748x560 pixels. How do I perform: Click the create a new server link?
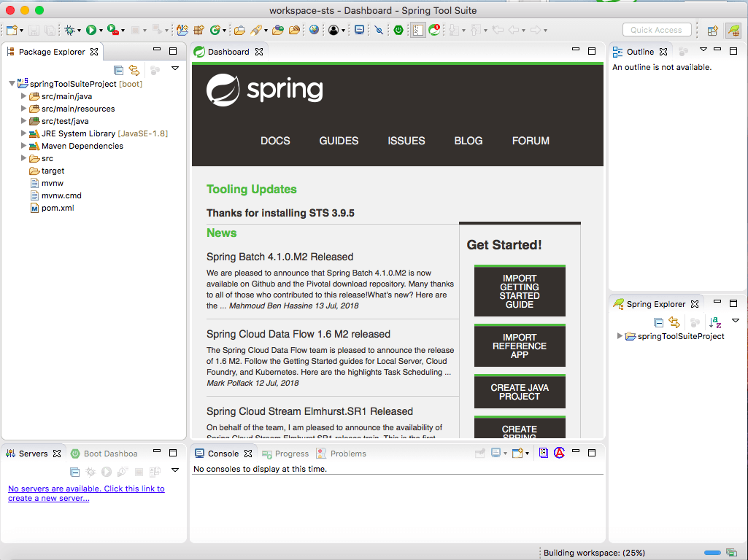click(86, 493)
